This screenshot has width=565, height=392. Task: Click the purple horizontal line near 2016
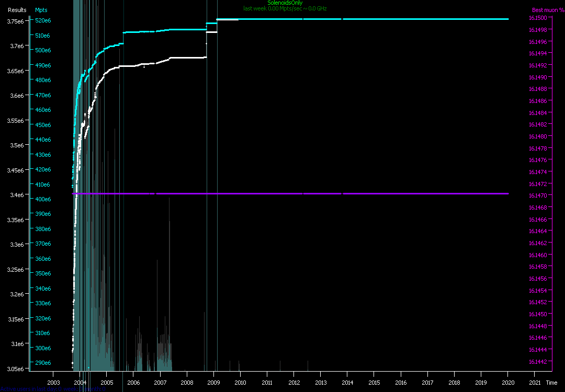[x=401, y=193]
